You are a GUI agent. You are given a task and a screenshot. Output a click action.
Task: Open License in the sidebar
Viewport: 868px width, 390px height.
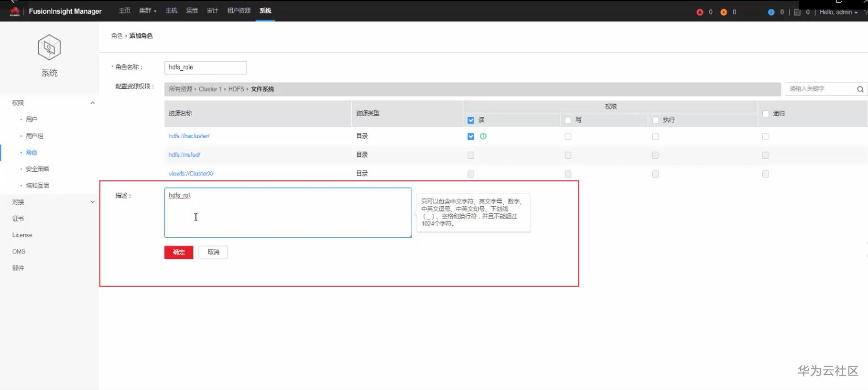coord(22,235)
